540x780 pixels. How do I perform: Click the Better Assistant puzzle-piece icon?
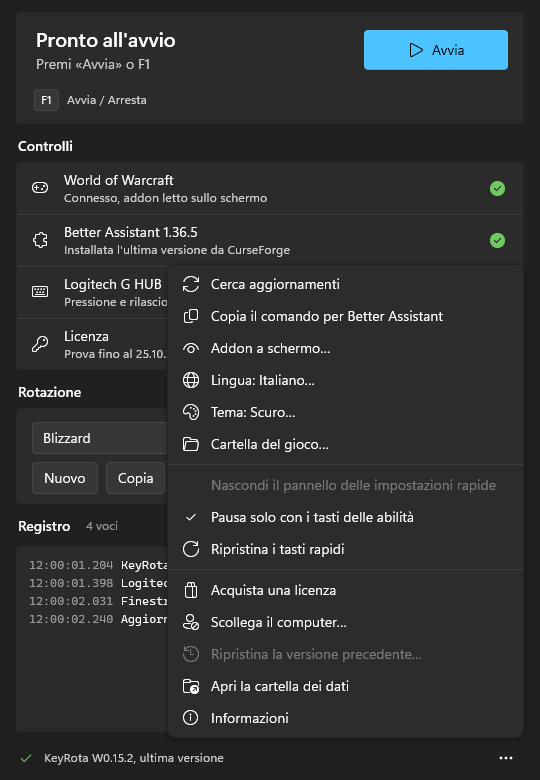(x=40, y=240)
